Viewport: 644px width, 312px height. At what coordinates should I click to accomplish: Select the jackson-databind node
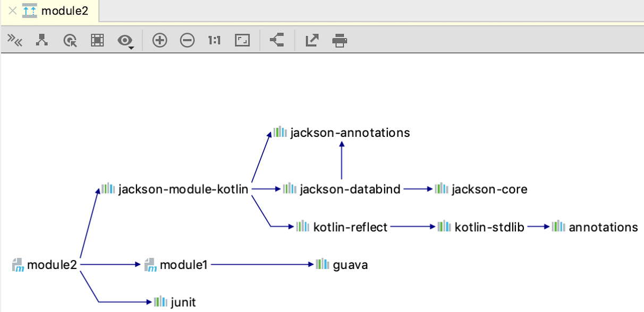pos(342,189)
